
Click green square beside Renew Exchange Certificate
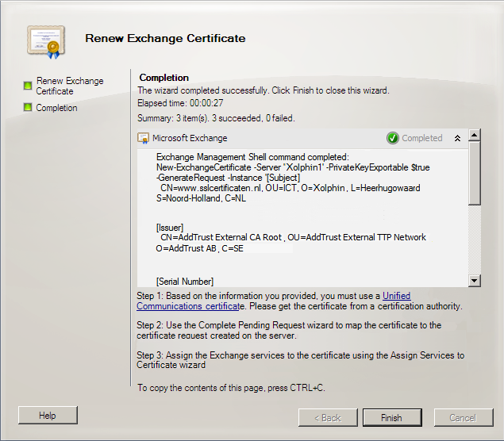[28, 86]
